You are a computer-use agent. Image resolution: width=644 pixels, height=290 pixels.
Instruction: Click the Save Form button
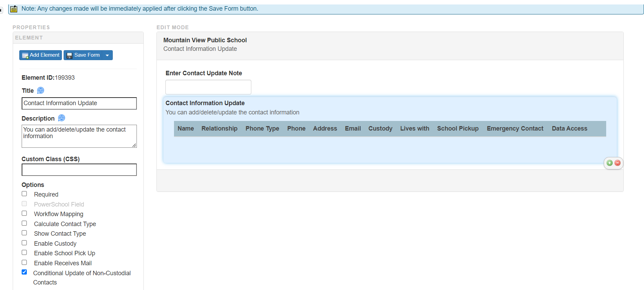pos(83,55)
